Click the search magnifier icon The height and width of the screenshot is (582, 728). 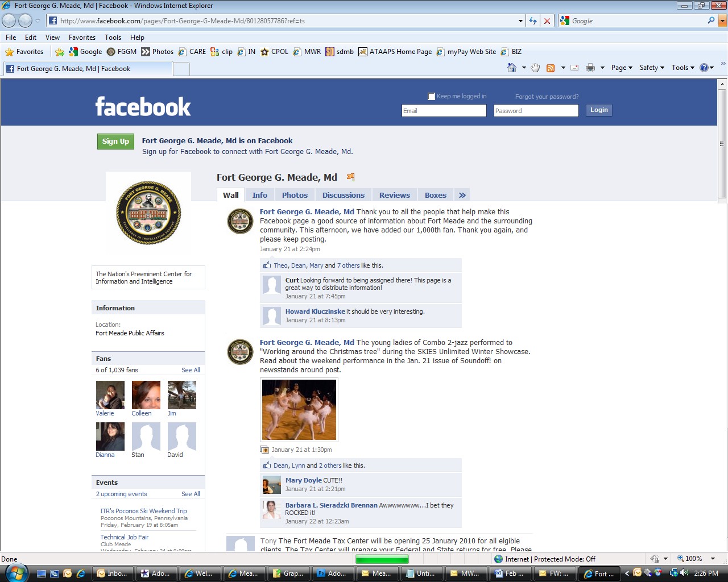(711, 20)
